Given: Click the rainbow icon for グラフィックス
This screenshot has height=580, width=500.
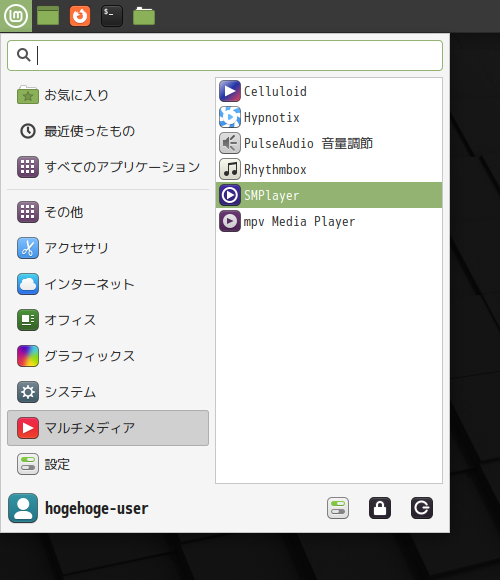Looking at the screenshot, I should pos(28,356).
